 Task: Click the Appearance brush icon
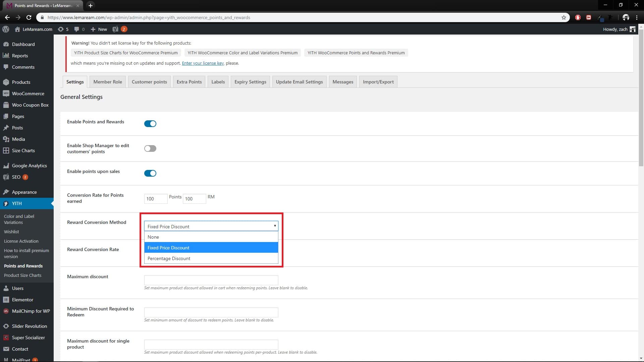point(6,192)
